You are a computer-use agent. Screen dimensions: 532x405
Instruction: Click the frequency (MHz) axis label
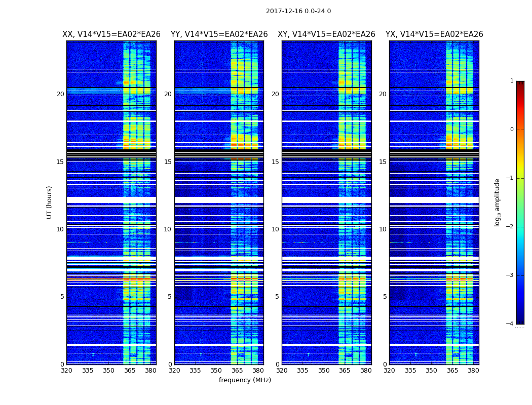(245, 380)
